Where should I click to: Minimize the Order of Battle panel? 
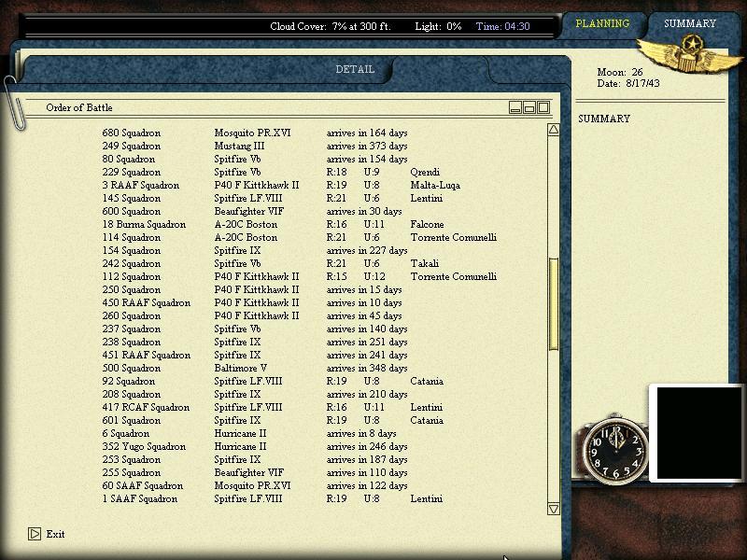[515, 107]
